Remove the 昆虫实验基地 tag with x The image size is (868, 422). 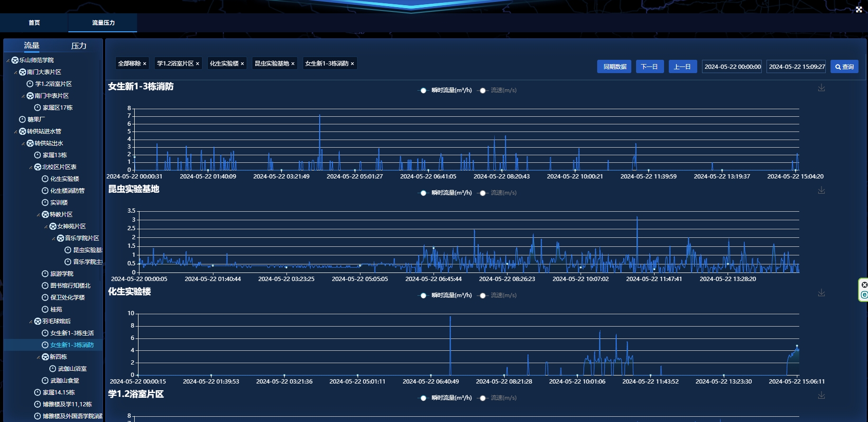coord(293,64)
